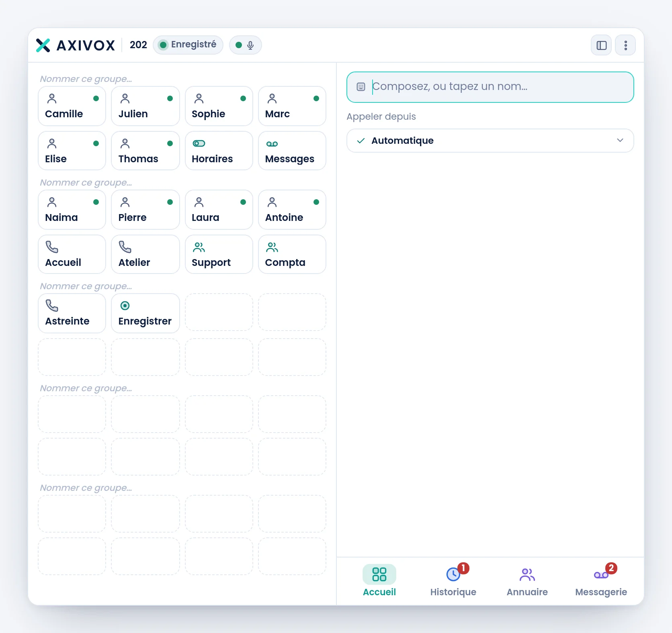Toggle the Enregistrer recording tile

coord(145,313)
